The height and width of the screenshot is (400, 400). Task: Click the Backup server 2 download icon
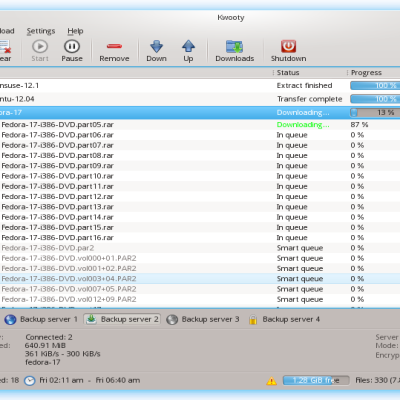click(91, 319)
